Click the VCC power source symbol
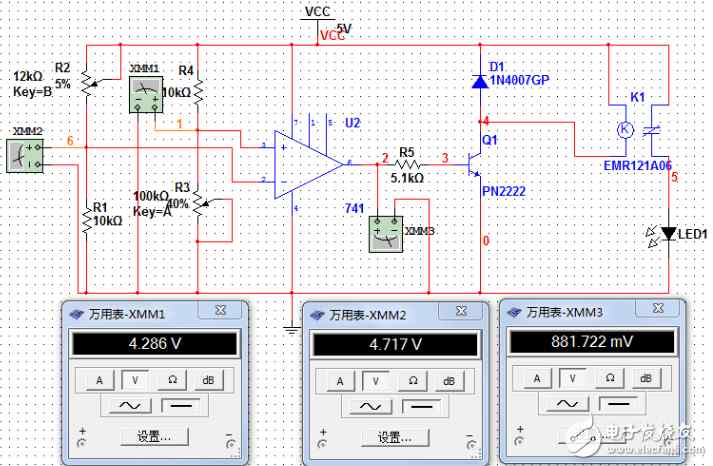This screenshot has height=466, width=713. pyautogui.click(x=317, y=19)
